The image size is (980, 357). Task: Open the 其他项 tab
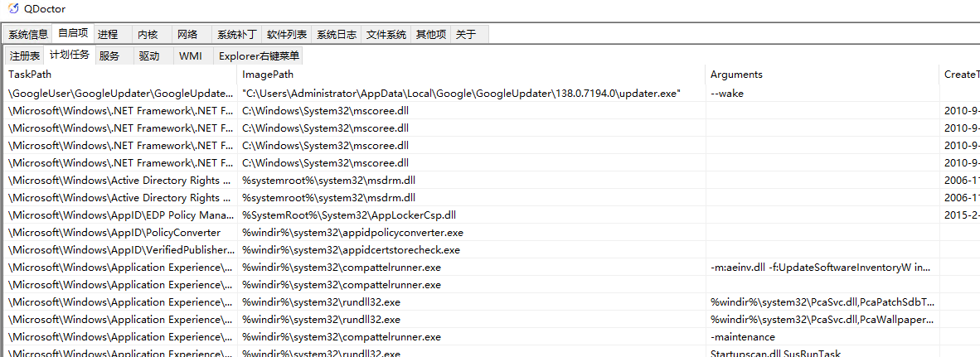(x=430, y=35)
